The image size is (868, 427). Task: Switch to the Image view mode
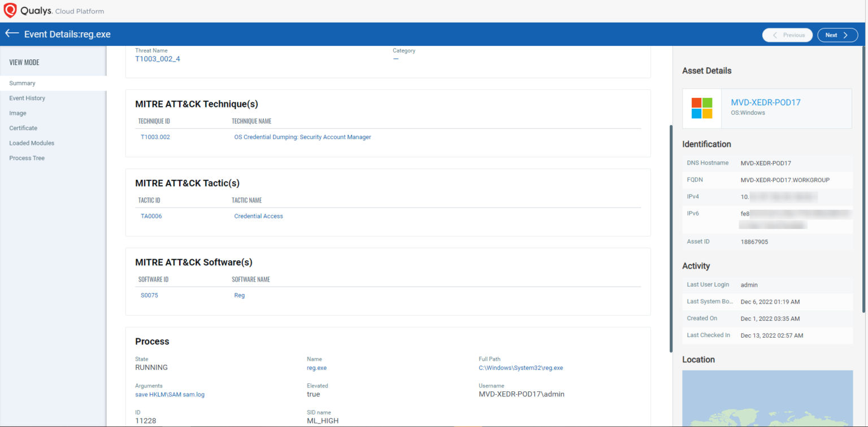point(18,113)
